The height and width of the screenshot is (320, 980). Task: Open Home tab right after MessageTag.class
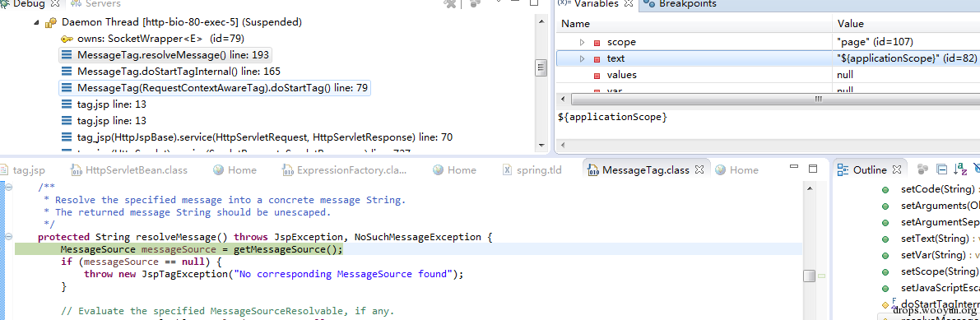pyautogui.click(x=736, y=170)
